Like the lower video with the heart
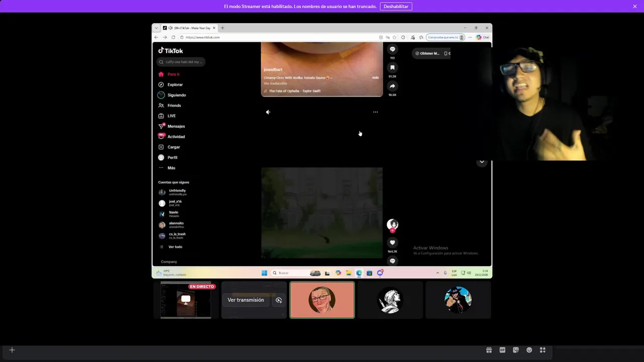 [392, 242]
